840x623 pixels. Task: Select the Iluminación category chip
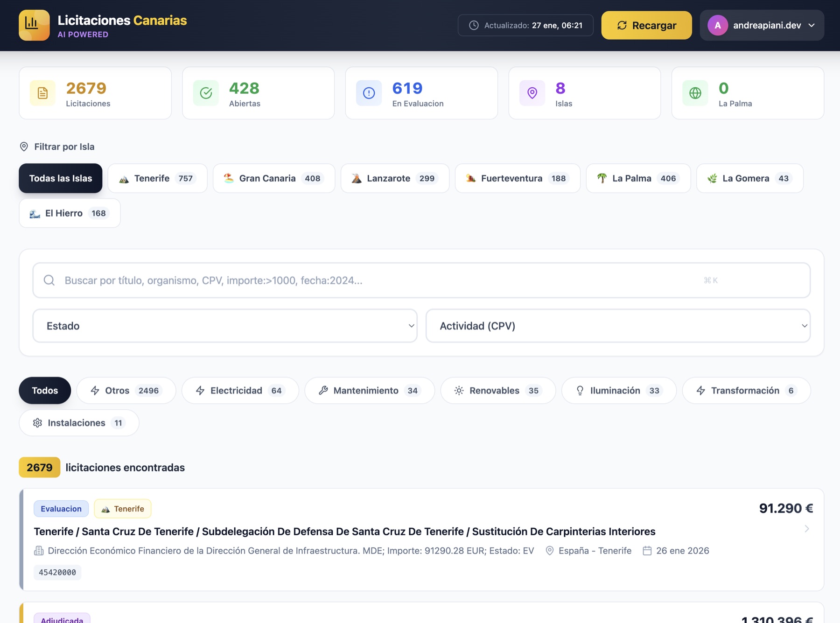(x=619, y=391)
